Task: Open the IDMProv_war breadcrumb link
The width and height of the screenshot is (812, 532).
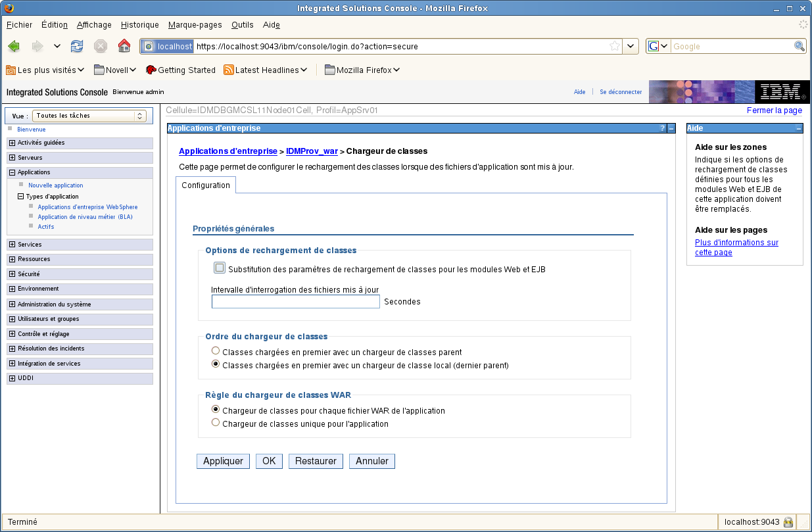Action: point(312,151)
